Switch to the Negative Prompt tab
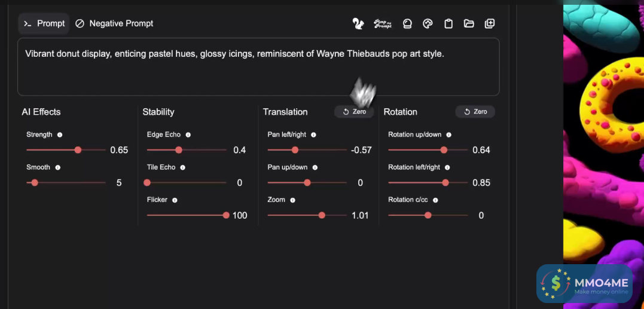 [114, 23]
